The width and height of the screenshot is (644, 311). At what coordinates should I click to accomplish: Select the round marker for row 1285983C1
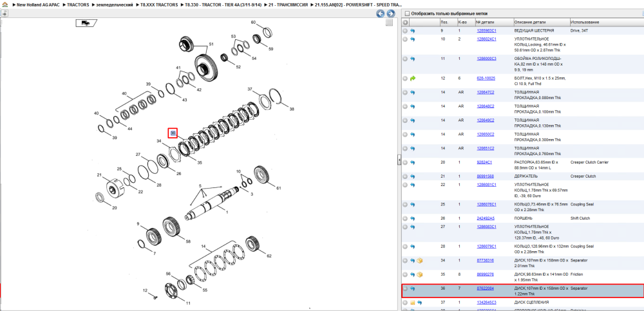[405, 30]
